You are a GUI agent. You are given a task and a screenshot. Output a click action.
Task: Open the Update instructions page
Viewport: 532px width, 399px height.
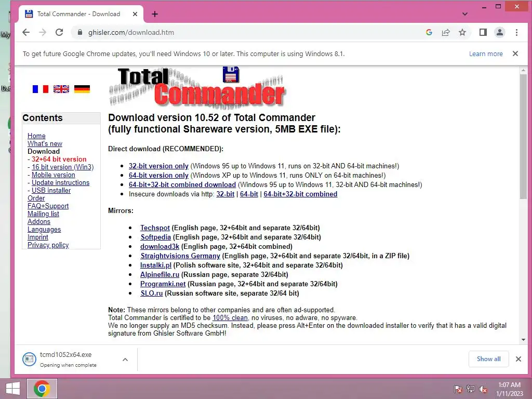pyautogui.click(x=60, y=182)
